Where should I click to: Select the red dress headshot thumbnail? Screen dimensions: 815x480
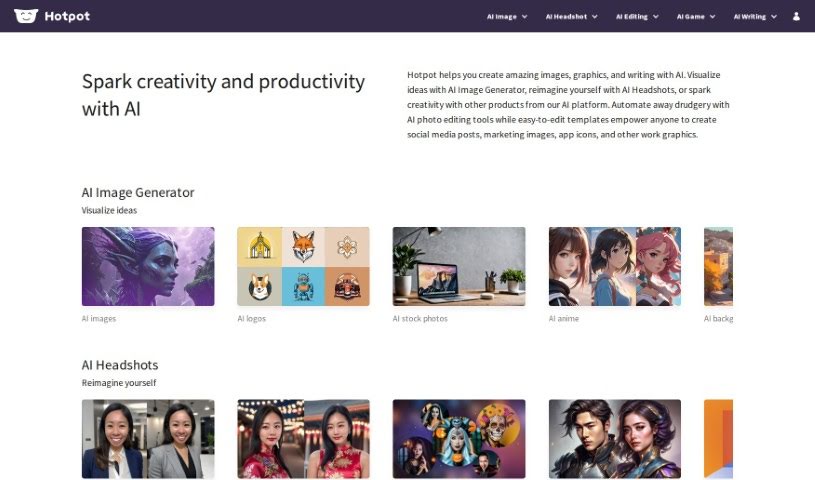pyautogui.click(x=304, y=439)
